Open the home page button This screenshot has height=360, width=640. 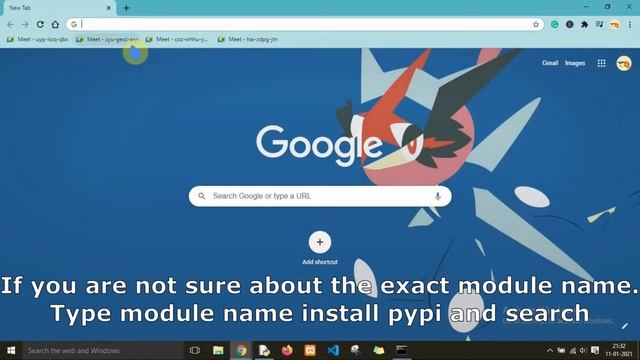tap(55, 24)
